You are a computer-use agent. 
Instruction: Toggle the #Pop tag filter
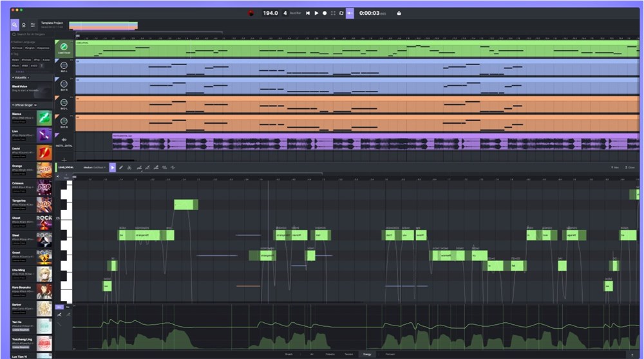37,60
